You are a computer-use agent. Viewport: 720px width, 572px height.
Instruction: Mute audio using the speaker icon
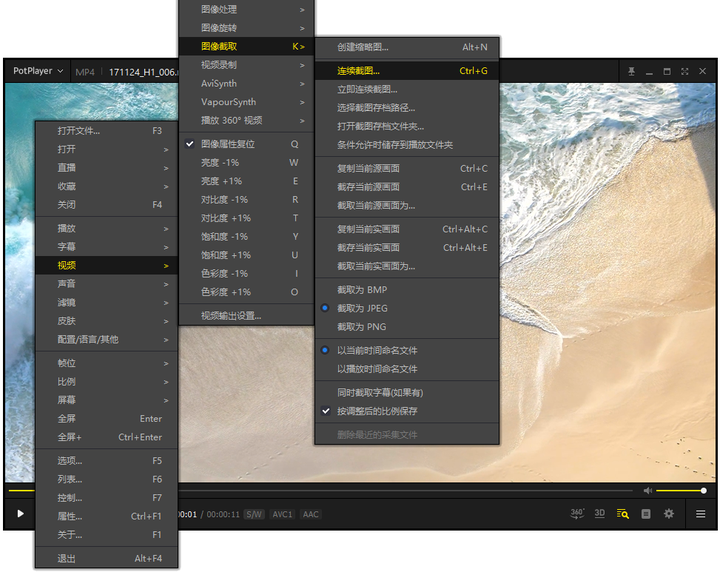pos(647,491)
